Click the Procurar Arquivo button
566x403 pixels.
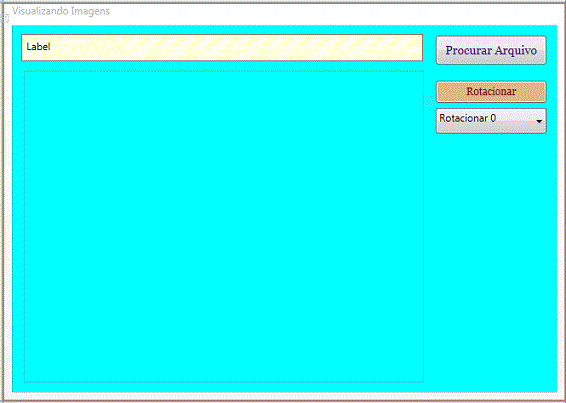tap(491, 50)
